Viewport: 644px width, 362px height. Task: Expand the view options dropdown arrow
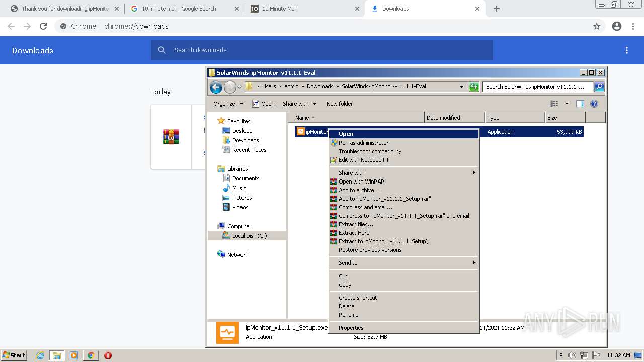(567, 104)
